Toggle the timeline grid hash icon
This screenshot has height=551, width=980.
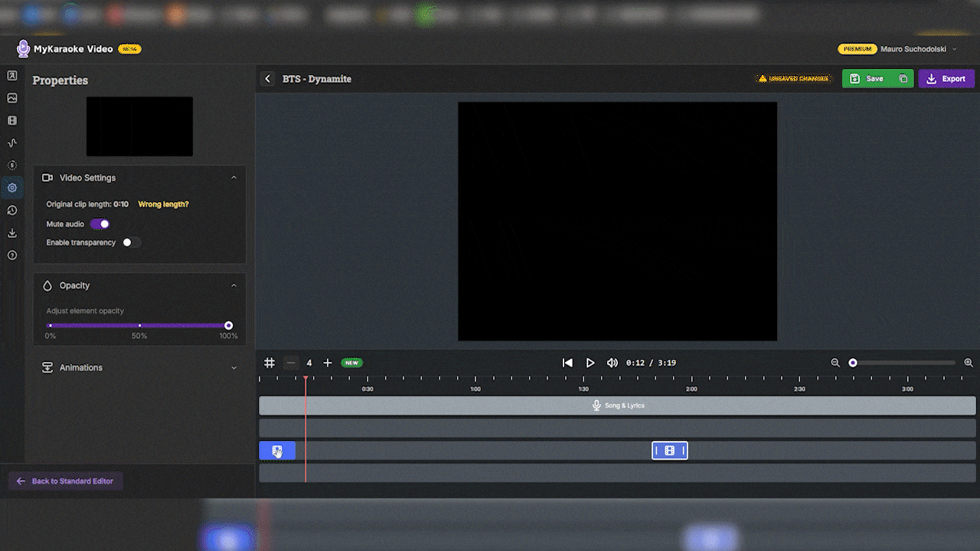tap(269, 363)
